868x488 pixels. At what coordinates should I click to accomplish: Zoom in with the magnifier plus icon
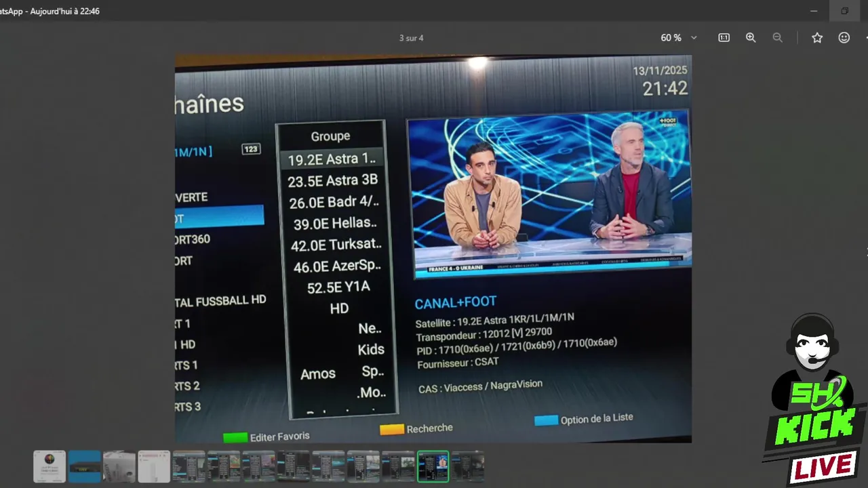751,38
